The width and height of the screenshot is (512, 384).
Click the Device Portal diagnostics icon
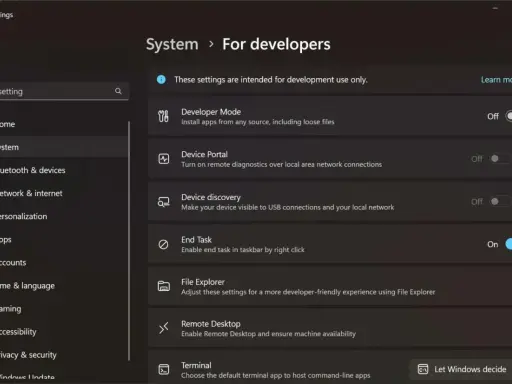(163, 159)
